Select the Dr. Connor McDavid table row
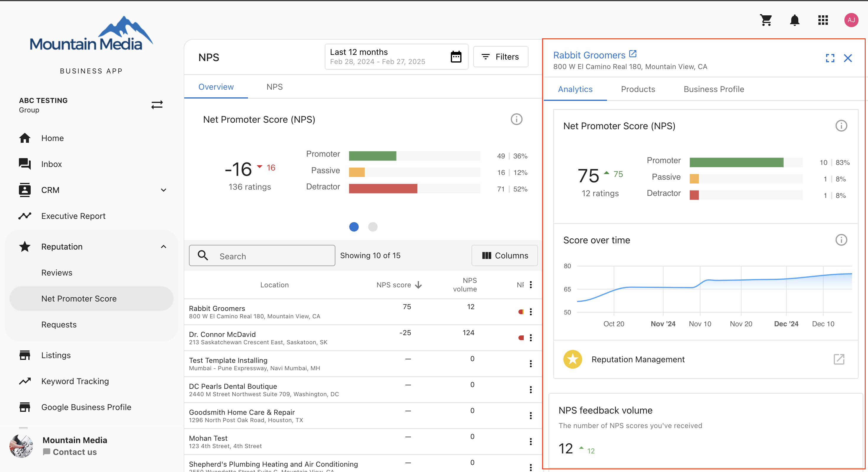This screenshot has width=868, height=472. coord(363,338)
